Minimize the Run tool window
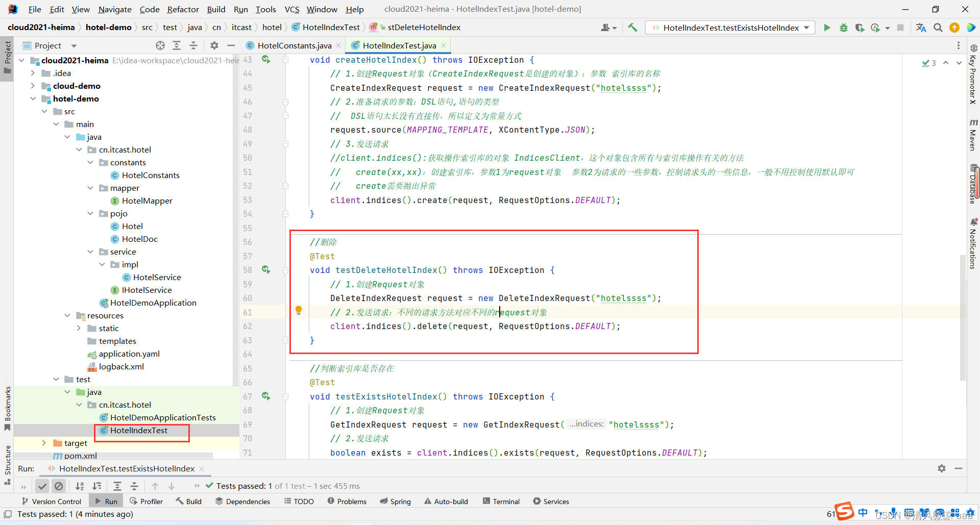This screenshot has width=980, height=525. click(959, 468)
